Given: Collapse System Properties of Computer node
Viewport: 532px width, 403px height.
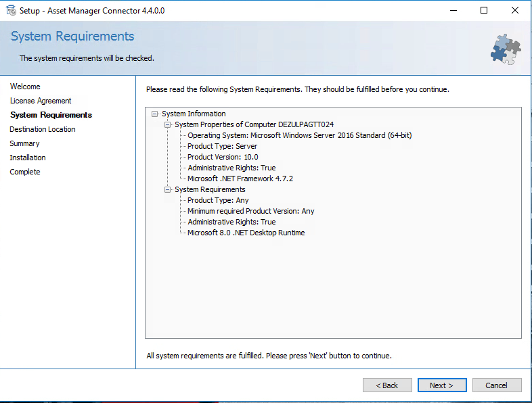Looking at the screenshot, I should [x=168, y=124].
